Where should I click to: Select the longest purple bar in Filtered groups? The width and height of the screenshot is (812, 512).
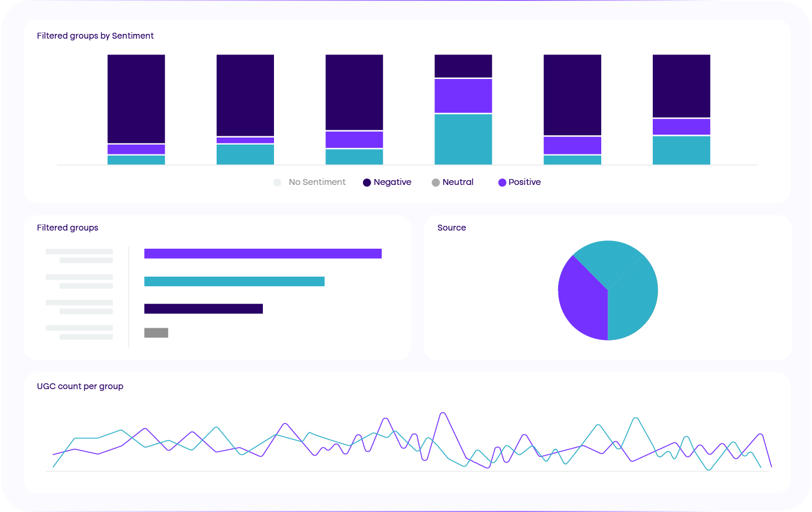click(x=263, y=253)
